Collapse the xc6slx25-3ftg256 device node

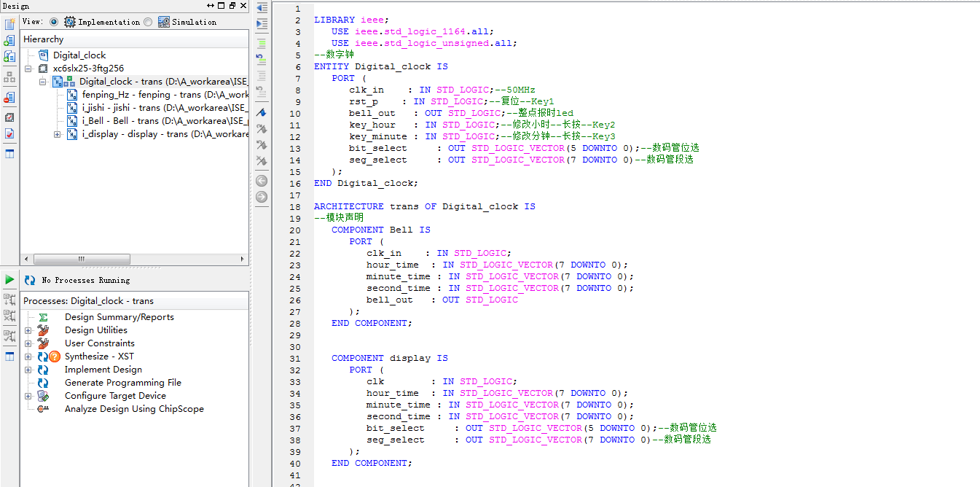coord(28,69)
